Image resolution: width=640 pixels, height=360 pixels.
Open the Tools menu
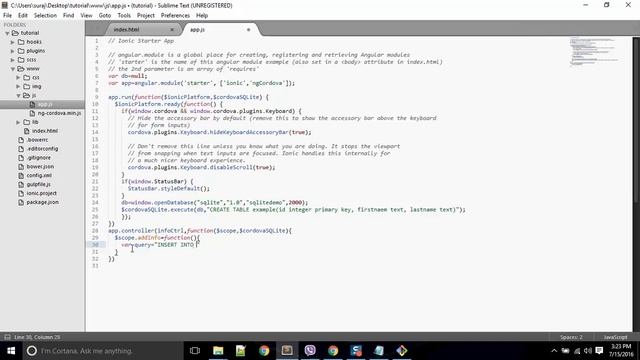pos(124,16)
